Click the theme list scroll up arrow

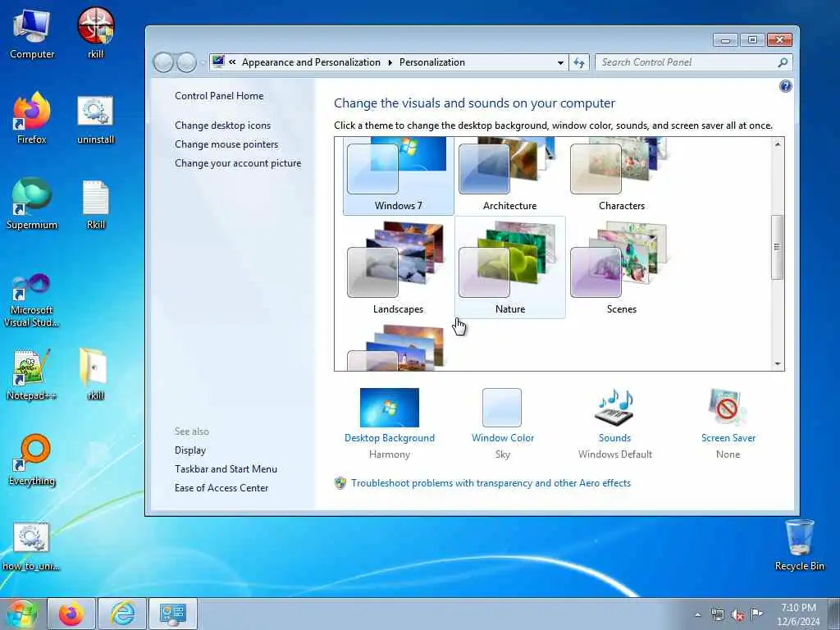pos(778,144)
